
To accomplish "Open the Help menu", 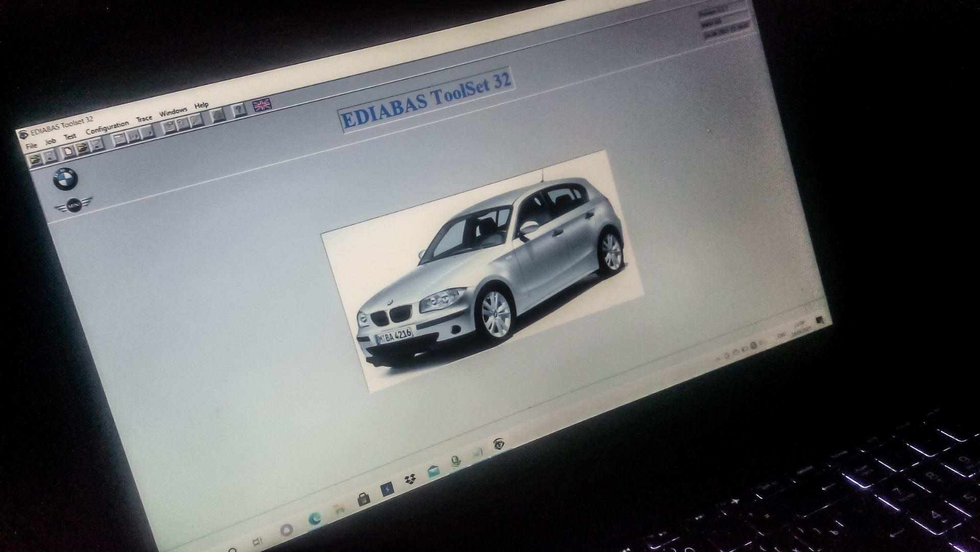I will pos(201,105).
